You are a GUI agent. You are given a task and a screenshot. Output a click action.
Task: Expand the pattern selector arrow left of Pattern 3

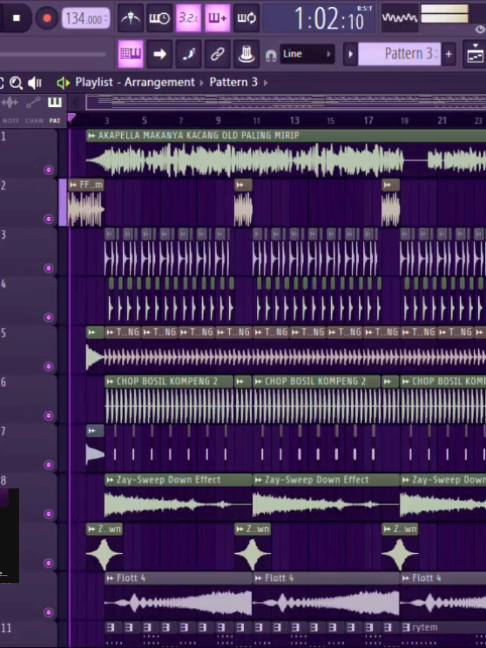[x=350, y=54]
